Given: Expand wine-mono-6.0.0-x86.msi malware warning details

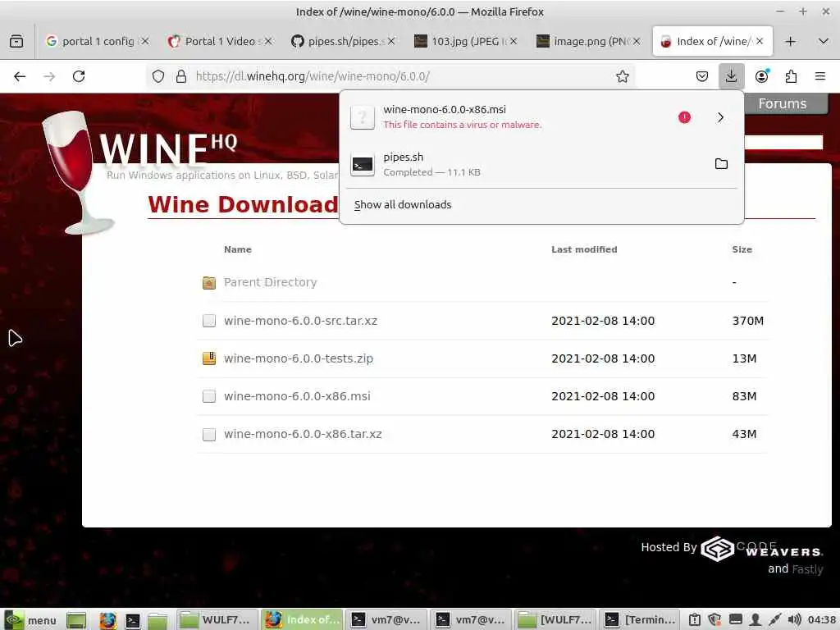Looking at the screenshot, I should click(x=720, y=117).
